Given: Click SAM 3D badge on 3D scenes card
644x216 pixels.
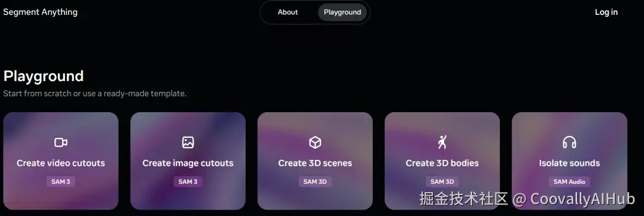Looking at the screenshot, I should tap(315, 181).
